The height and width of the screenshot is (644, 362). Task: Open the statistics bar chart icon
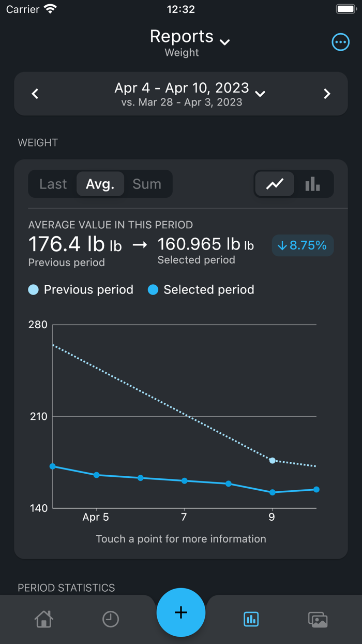click(x=251, y=619)
